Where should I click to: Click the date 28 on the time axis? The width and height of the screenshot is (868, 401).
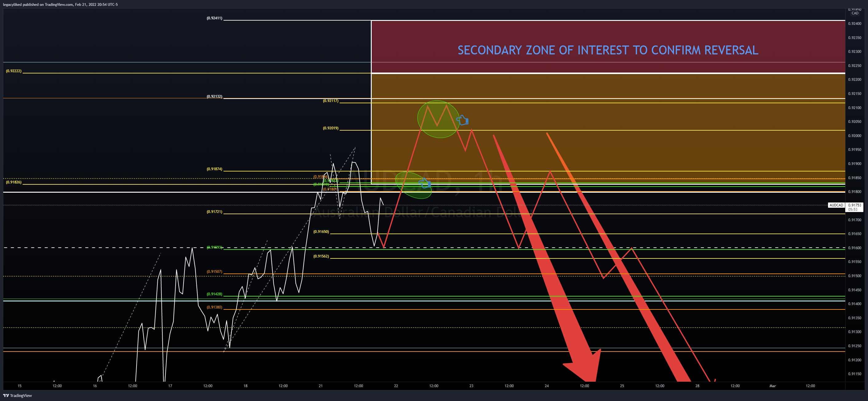(x=697, y=386)
